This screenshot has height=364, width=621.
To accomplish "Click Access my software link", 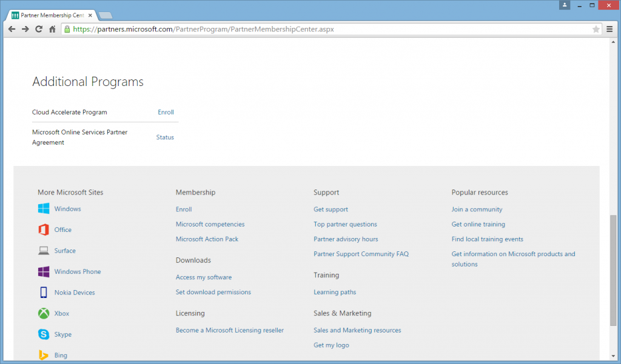I will [204, 277].
